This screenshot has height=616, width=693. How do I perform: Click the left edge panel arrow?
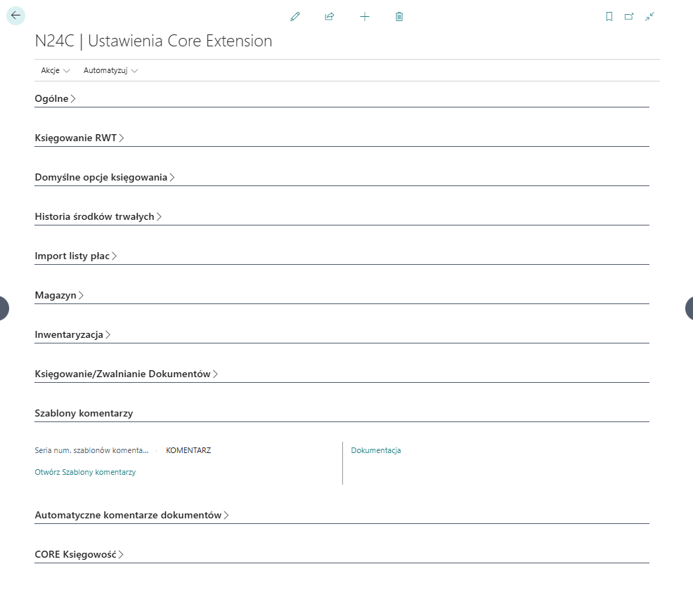pyautogui.click(x=4, y=308)
